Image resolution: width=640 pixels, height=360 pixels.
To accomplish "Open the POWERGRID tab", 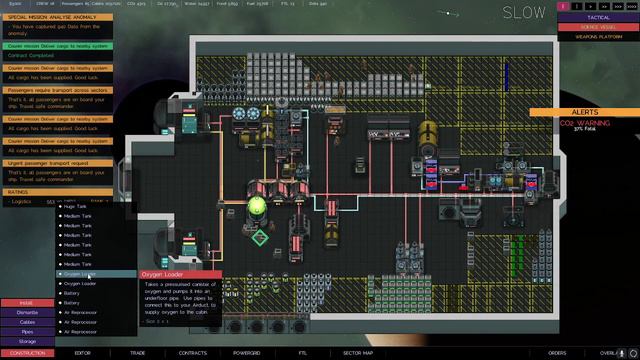I will coord(247,353).
